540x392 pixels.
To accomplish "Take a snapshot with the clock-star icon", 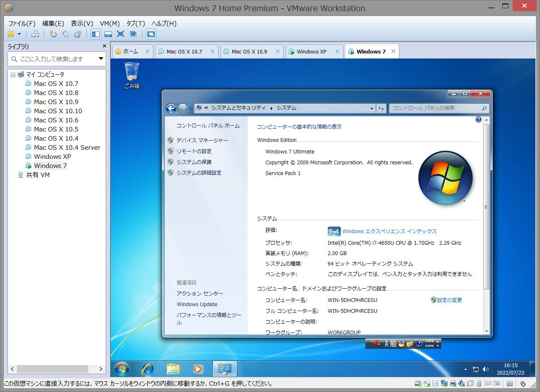I will [53, 34].
